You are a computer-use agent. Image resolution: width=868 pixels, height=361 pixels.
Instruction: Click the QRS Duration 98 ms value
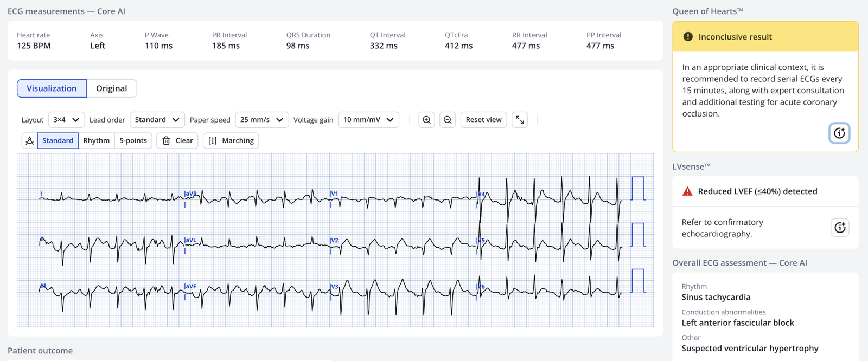(x=298, y=46)
